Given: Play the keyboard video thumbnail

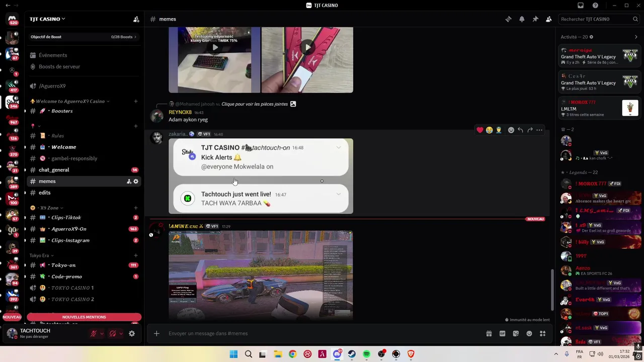Looking at the screenshot, I should pos(215,47).
